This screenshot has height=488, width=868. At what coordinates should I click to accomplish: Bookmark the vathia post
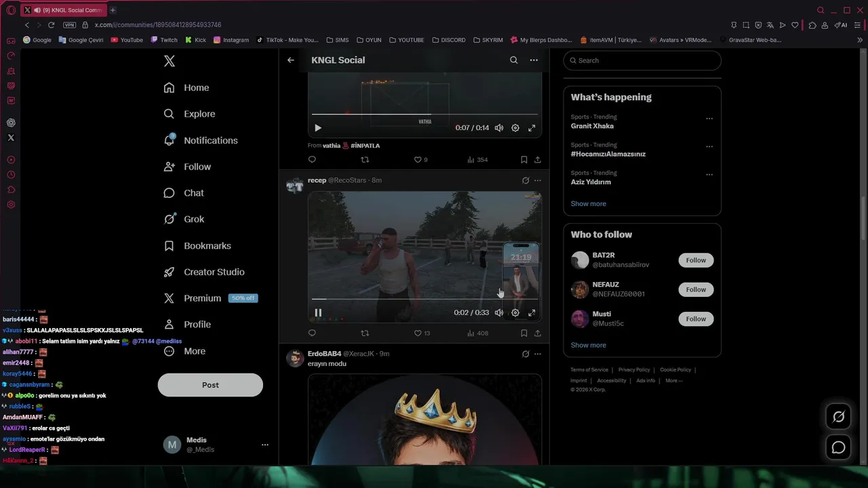pos(524,160)
